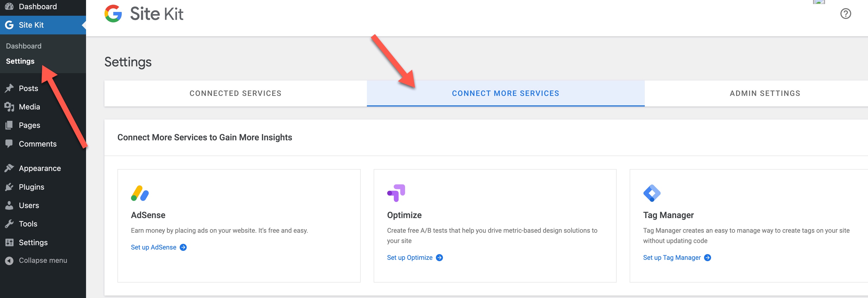This screenshot has height=298, width=868.
Task: Switch to the Connected Services tab
Action: (x=235, y=93)
